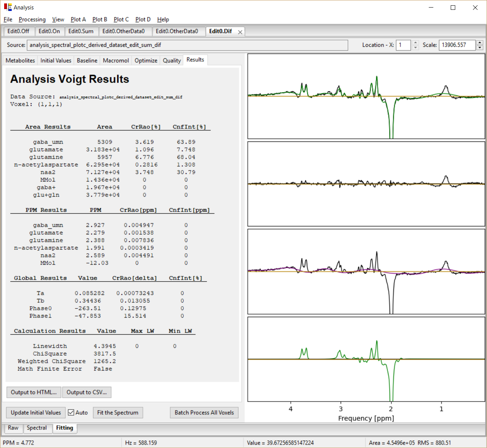487x448 pixels.
Task: Open the Quality tab
Action: coord(171,60)
